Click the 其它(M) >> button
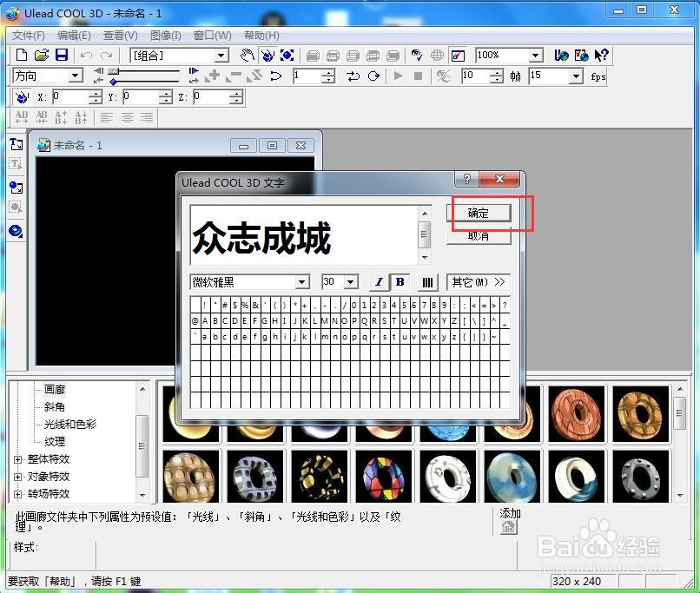Image resolution: width=700 pixels, height=593 pixels. click(479, 282)
